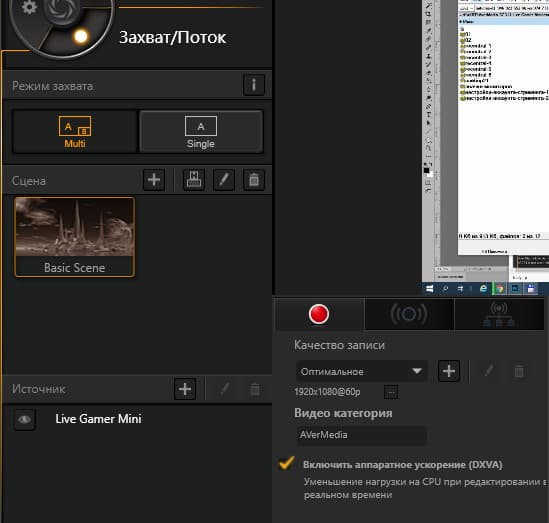This screenshot has width=549, height=523.
Task: Click the save scene icon
Action: 194,180
